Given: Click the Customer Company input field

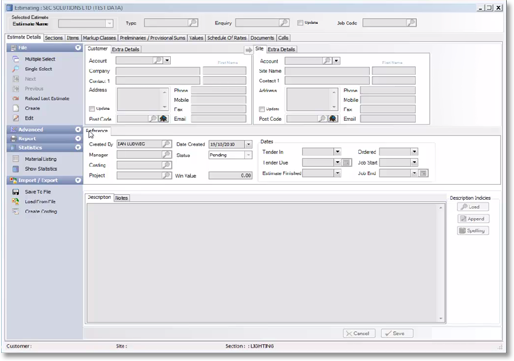Looking at the screenshot, I should 158,71.
